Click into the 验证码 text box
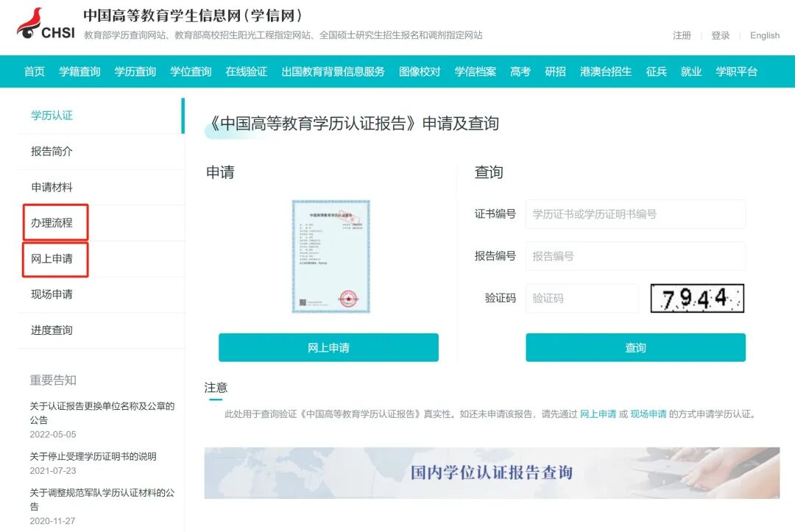Screen dimensions: 795x532 click(582, 298)
